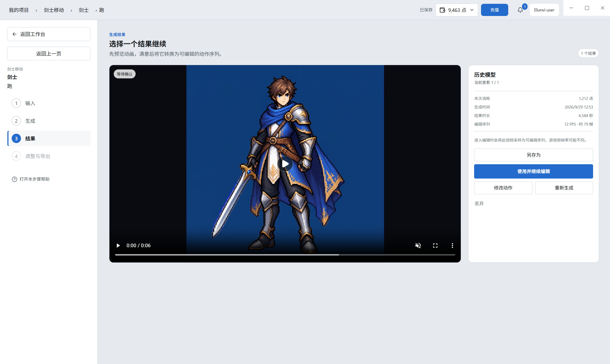
Task: Click the small play icon in video controls
Action: [118, 246]
